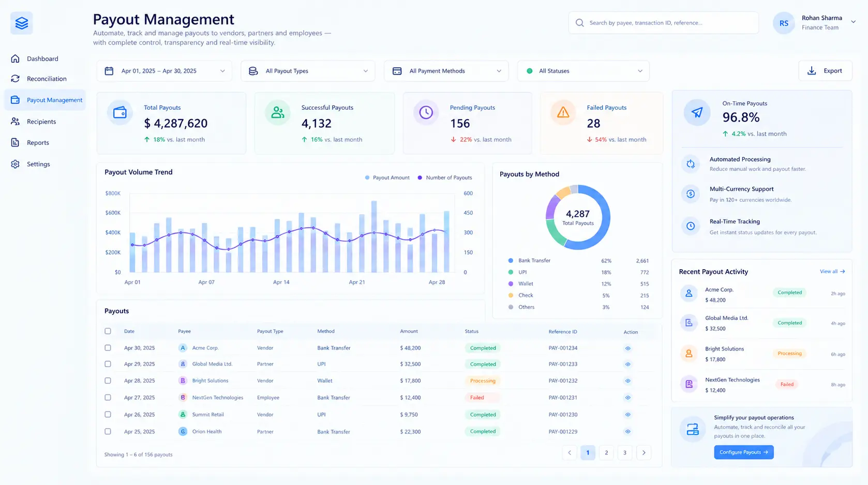Go to Dashboard in sidebar
The image size is (868, 485).
click(x=44, y=58)
